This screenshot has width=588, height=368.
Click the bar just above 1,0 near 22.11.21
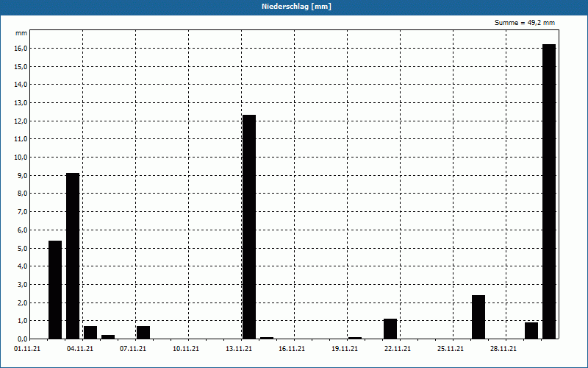(x=390, y=328)
